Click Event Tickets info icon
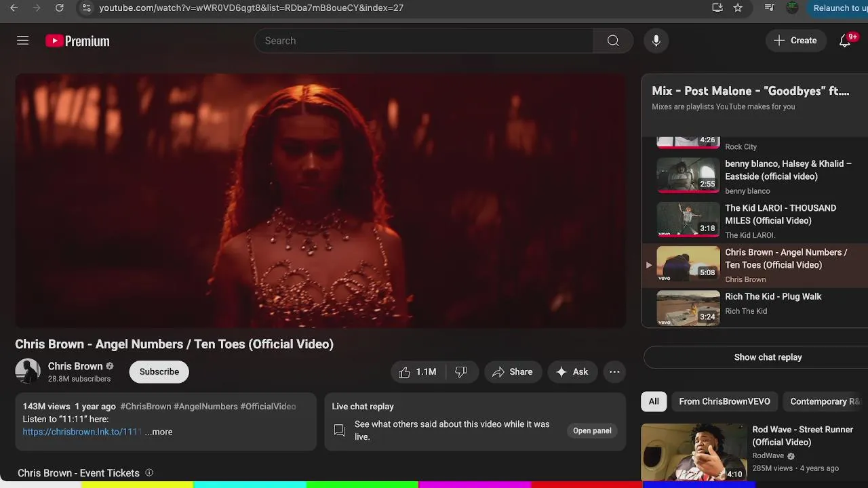 point(149,473)
